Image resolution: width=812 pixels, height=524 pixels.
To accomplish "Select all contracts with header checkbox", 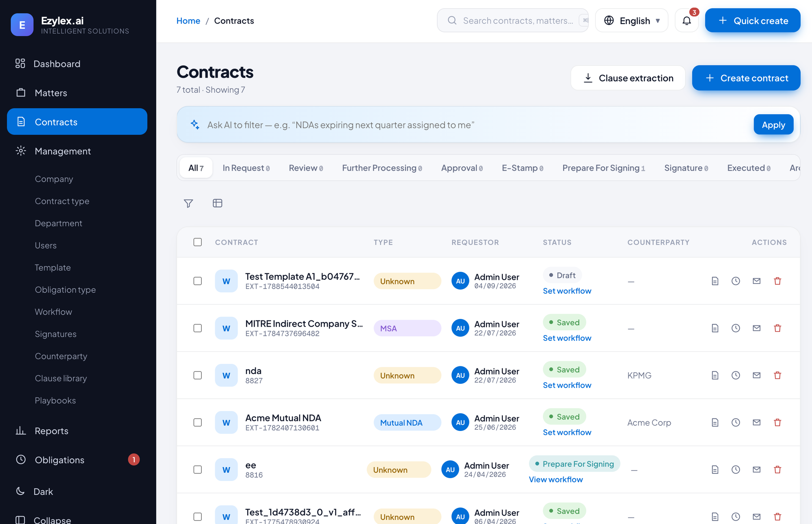I will click(198, 242).
